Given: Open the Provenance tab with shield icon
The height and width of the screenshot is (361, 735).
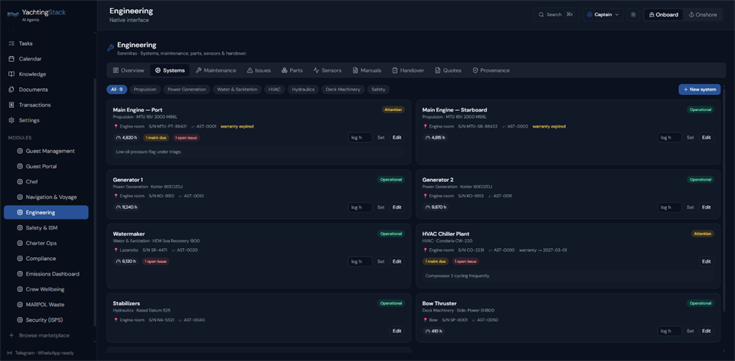Looking at the screenshot, I should coord(491,70).
